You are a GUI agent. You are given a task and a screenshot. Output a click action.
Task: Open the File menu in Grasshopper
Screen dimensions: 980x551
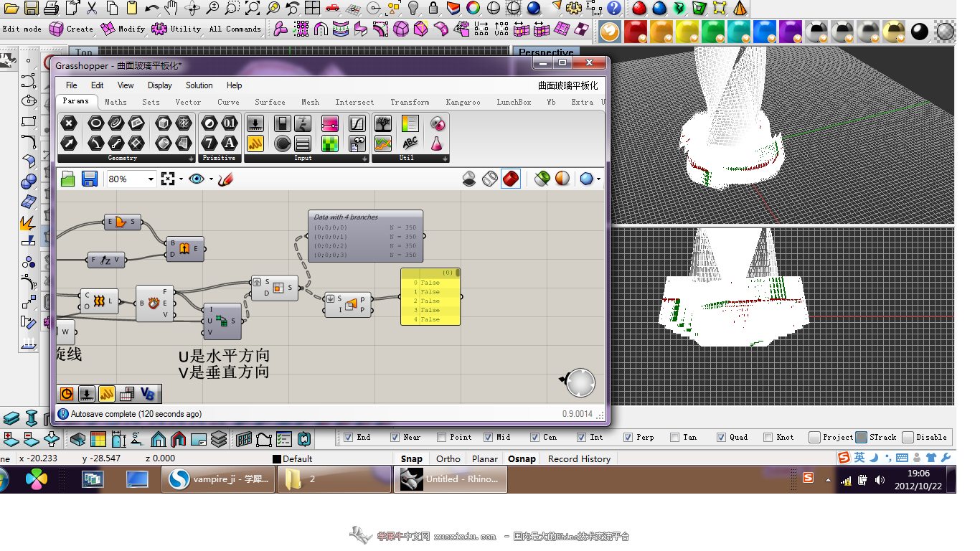click(72, 85)
